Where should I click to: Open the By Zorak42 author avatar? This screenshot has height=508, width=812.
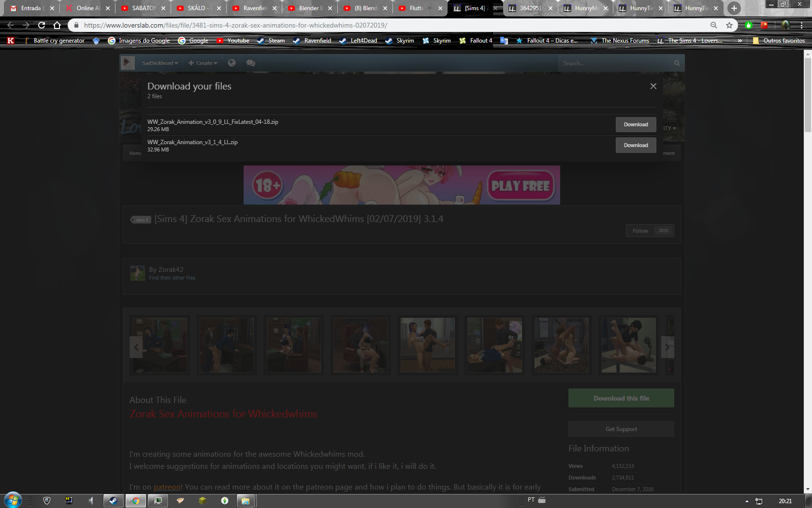click(x=137, y=273)
